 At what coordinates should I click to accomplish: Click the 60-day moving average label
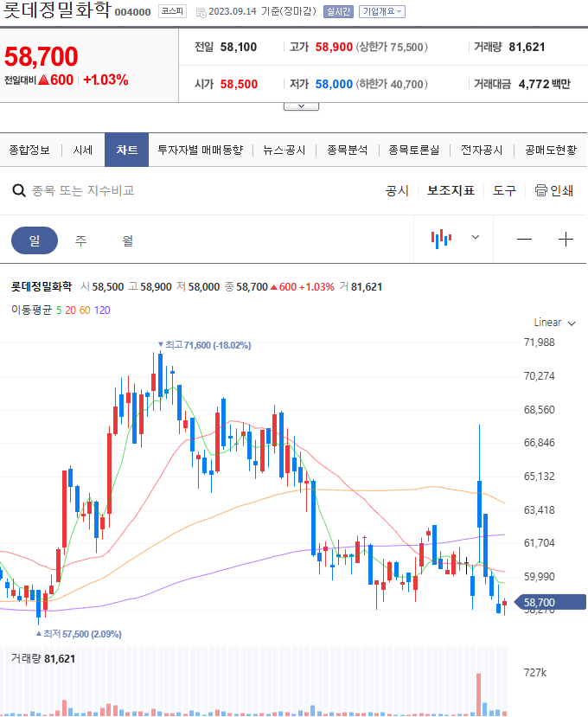85,310
